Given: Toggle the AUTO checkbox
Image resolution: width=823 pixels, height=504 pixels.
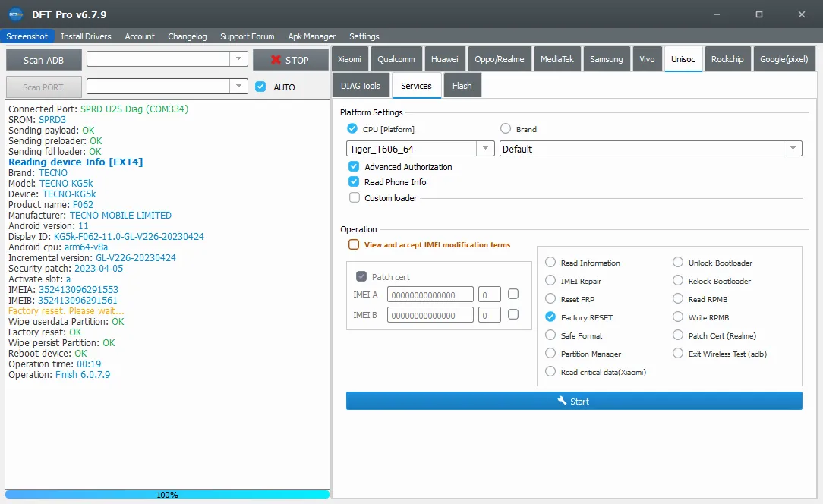Looking at the screenshot, I should coord(260,87).
